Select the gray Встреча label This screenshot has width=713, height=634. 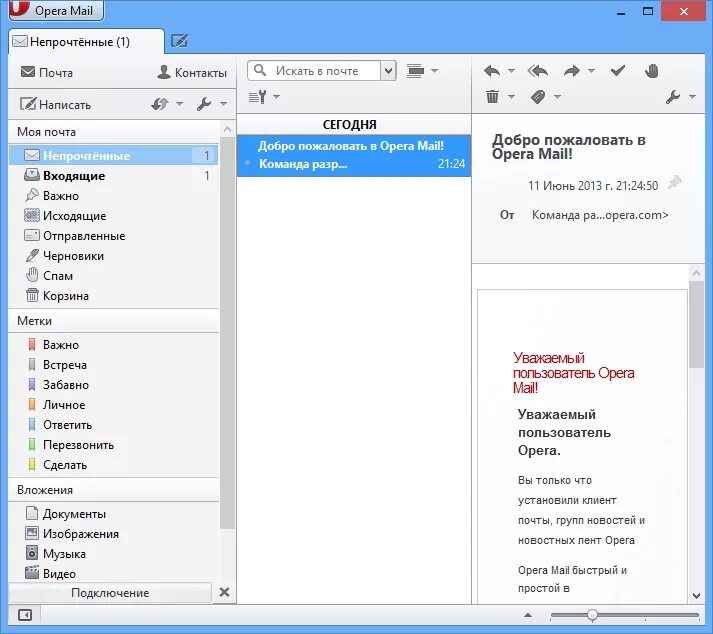pos(113,365)
